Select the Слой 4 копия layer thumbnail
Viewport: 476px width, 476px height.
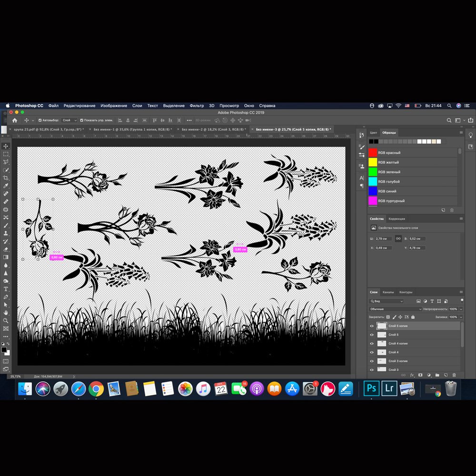(381, 344)
